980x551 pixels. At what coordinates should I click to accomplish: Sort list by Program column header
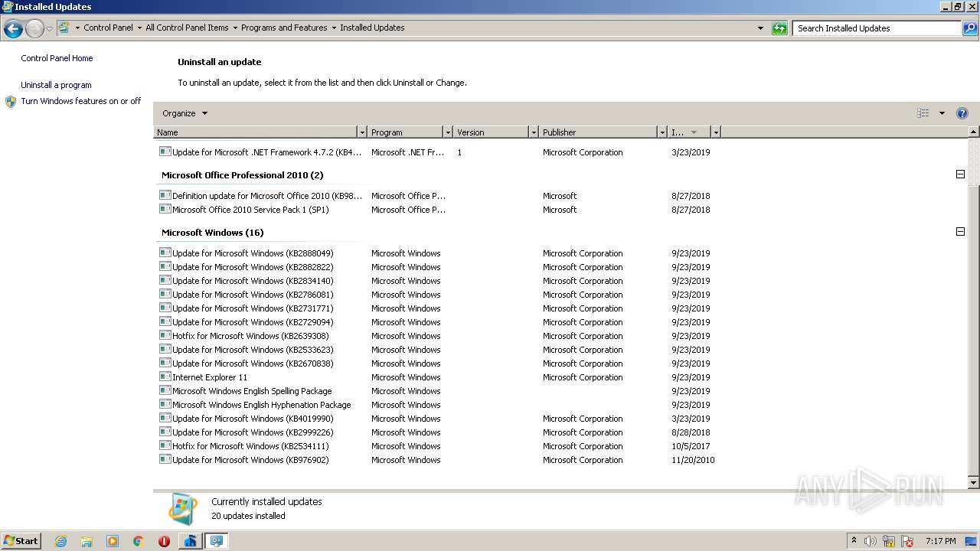[405, 132]
